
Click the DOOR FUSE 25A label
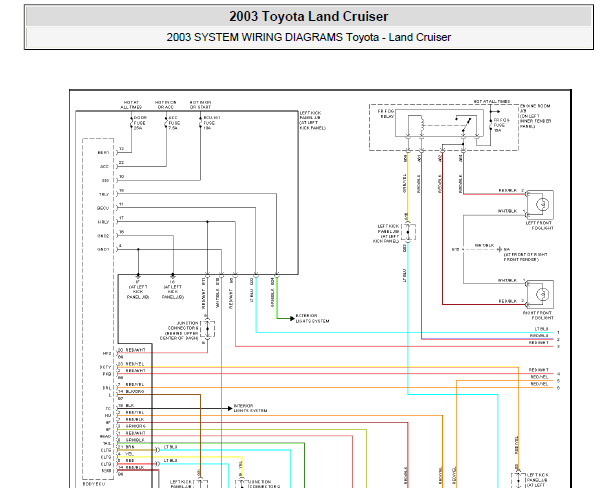point(140,123)
